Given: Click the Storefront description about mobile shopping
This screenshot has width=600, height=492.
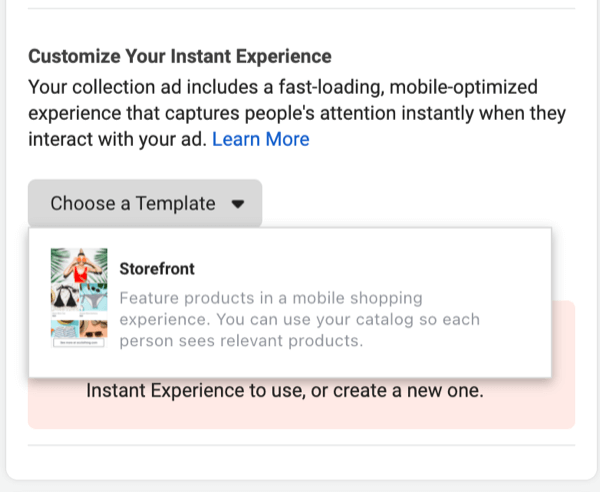Looking at the screenshot, I should [299, 319].
